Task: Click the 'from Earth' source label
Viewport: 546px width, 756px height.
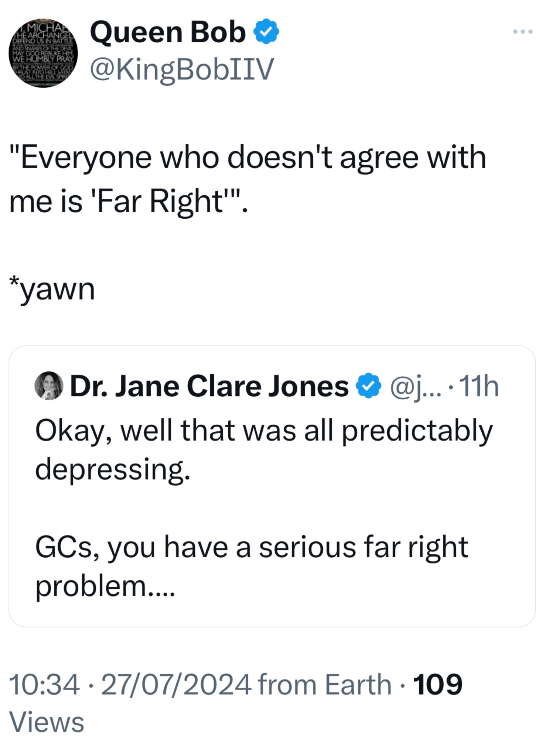Action: click(x=325, y=683)
